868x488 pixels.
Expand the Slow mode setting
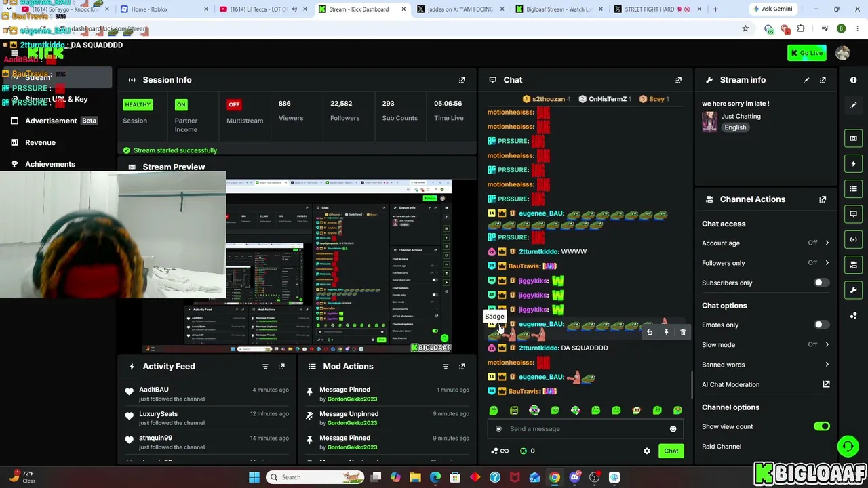766,345
